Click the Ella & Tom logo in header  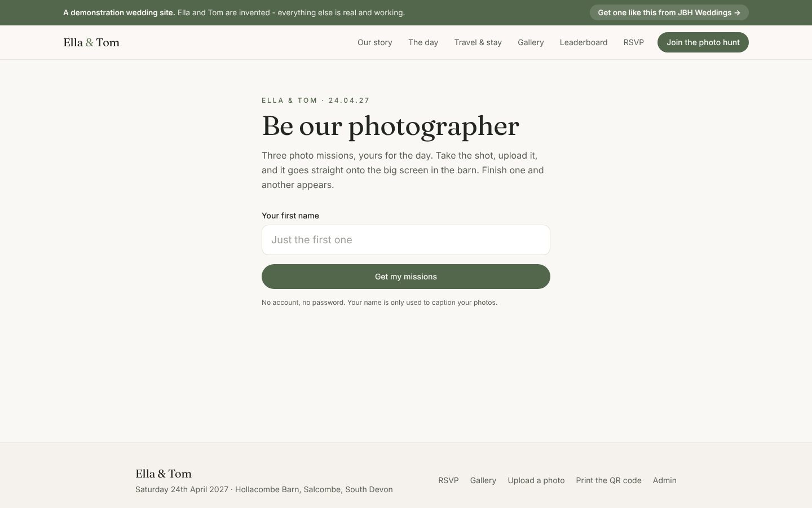tap(91, 42)
